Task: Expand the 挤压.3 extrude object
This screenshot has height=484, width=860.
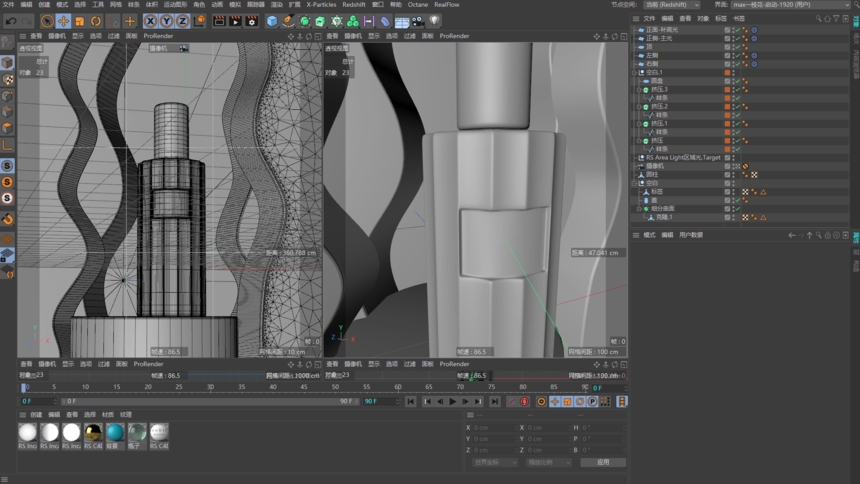Action: (639, 89)
